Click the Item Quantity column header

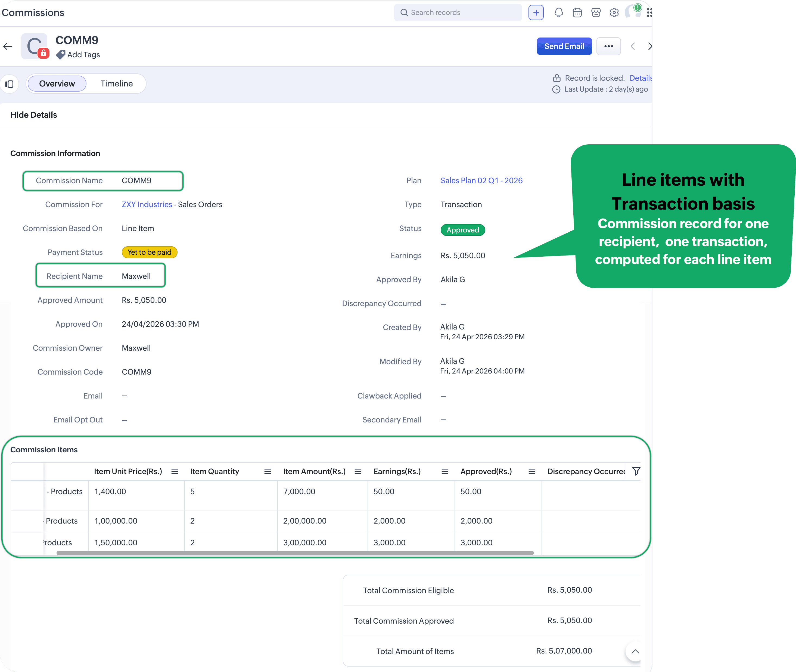coord(214,472)
